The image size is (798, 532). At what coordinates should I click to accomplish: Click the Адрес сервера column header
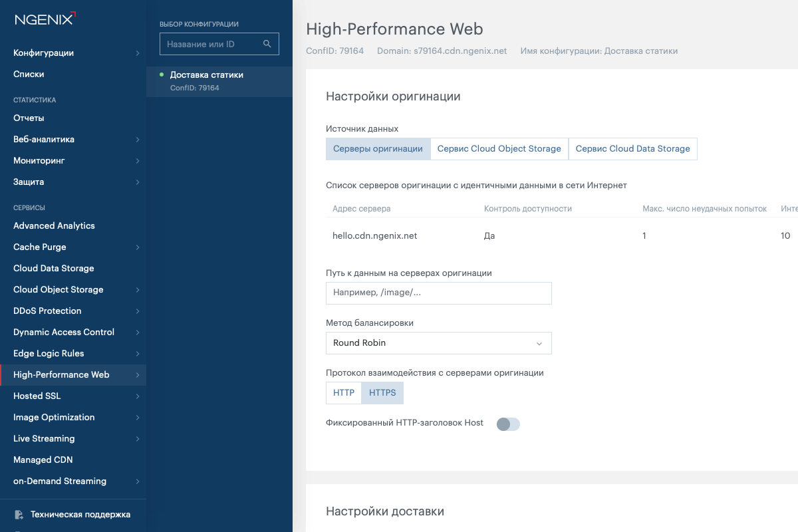click(362, 209)
